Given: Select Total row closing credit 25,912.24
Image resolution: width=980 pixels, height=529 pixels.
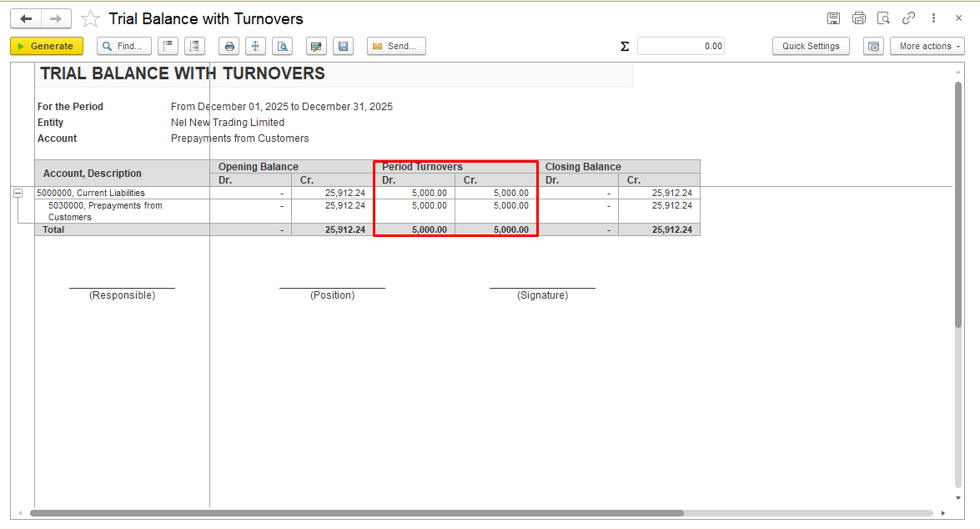Looking at the screenshot, I should [672, 229].
